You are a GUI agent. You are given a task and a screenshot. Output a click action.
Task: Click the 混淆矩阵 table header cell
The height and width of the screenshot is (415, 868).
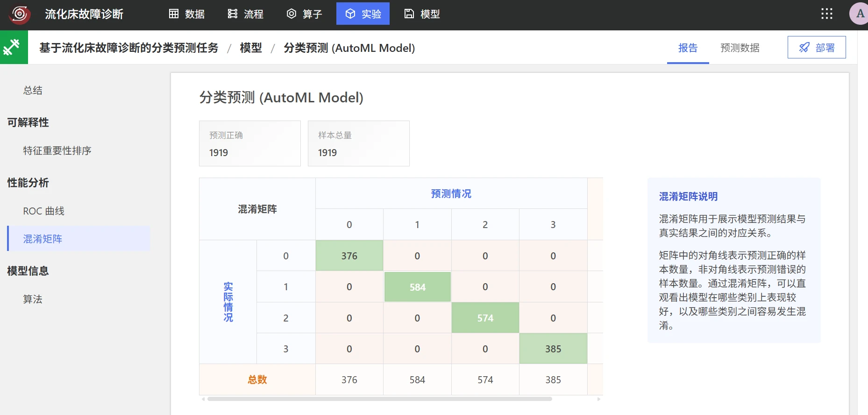pyautogui.click(x=257, y=209)
